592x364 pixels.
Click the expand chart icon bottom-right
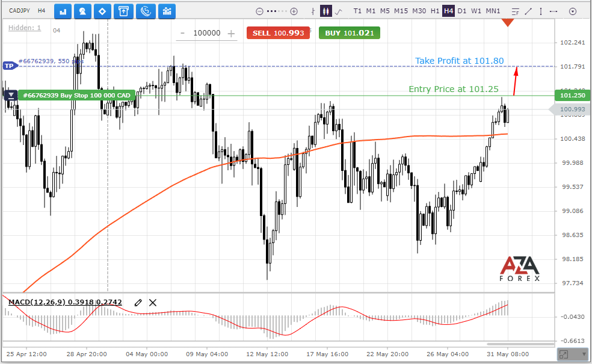point(564,355)
